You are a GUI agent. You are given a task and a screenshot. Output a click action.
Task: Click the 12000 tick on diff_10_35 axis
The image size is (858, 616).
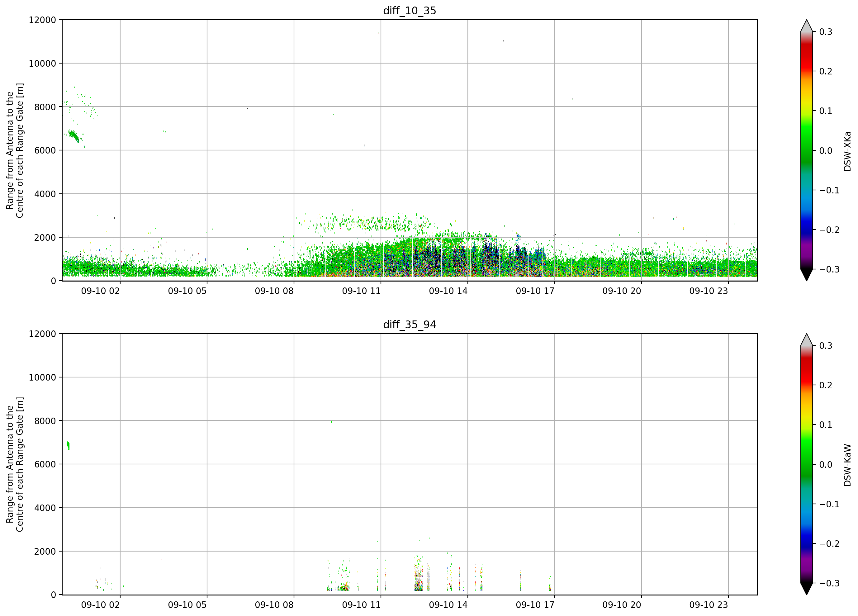point(42,20)
